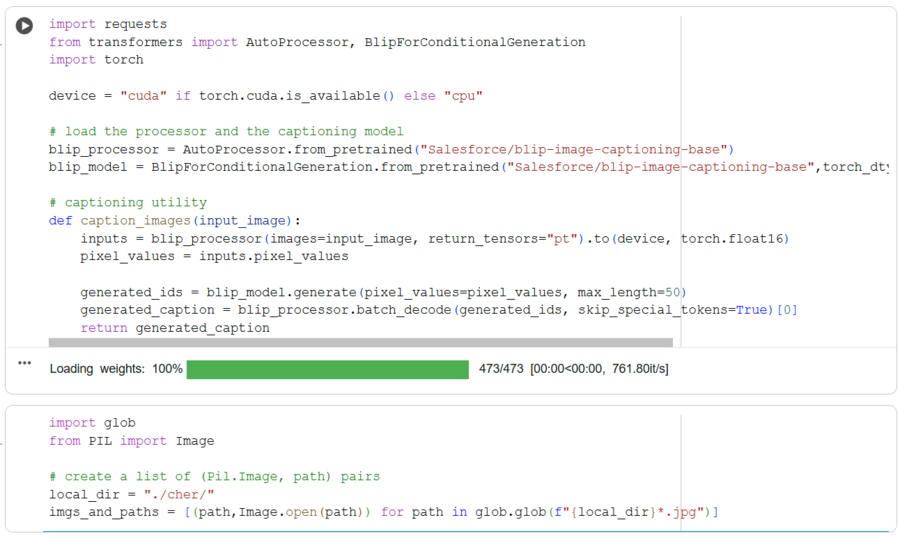Click the horizontal scrollbar under the code

(x=360, y=343)
